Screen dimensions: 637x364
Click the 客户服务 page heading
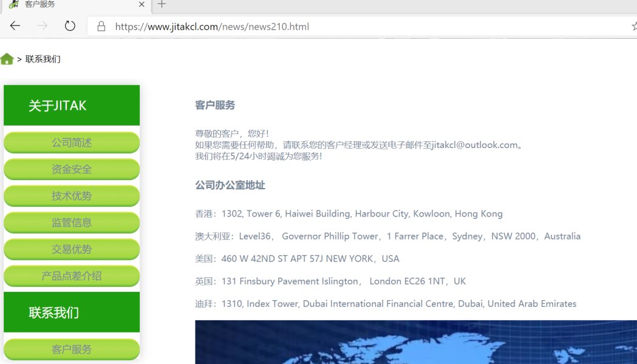point(215,105)
